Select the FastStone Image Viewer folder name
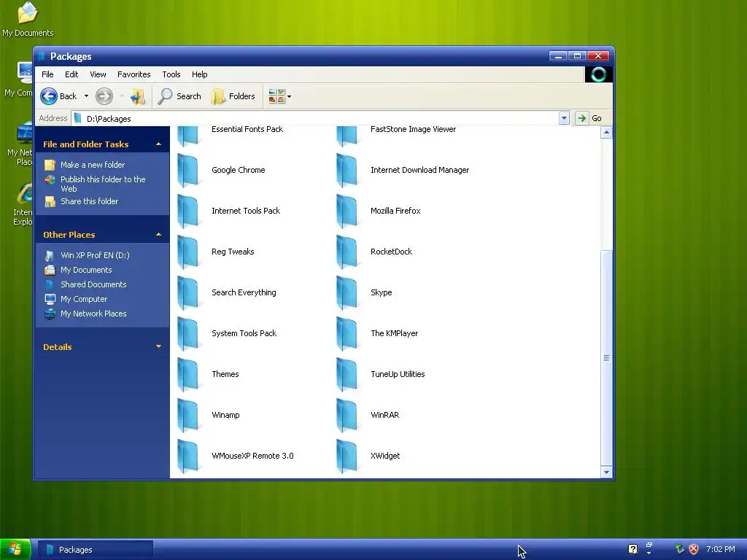Image resolution: width=747 pixels, height=560 pixels. (x=413, y=129)
